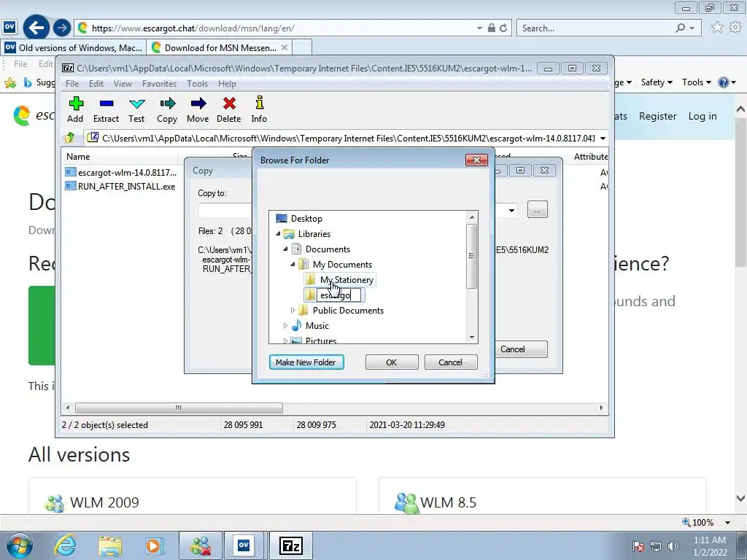The image size is (747, 560).
Task: Click the 7-Zip taskbar icon
Action: click(291, 545)
